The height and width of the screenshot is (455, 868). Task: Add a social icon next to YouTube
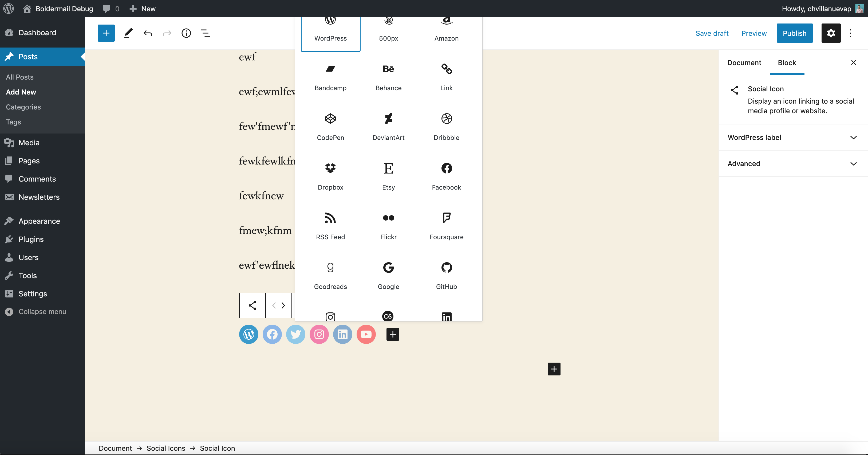tap(393, 334)
